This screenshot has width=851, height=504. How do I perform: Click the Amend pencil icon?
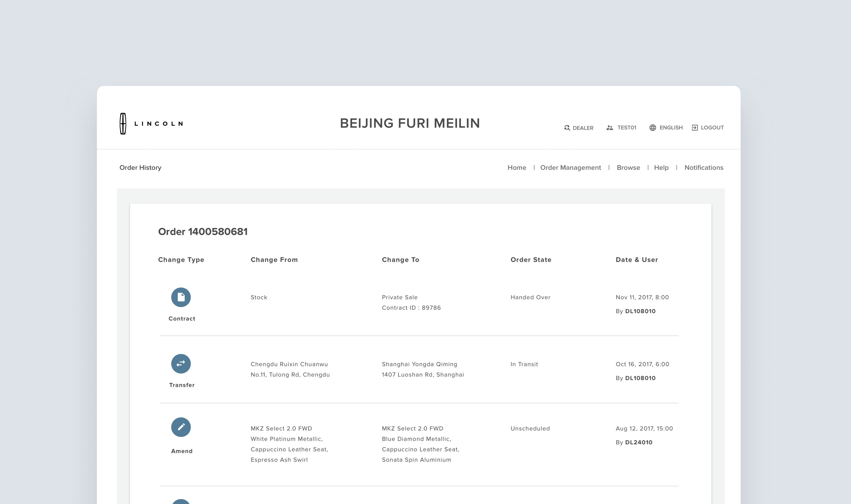click(181, 427)
